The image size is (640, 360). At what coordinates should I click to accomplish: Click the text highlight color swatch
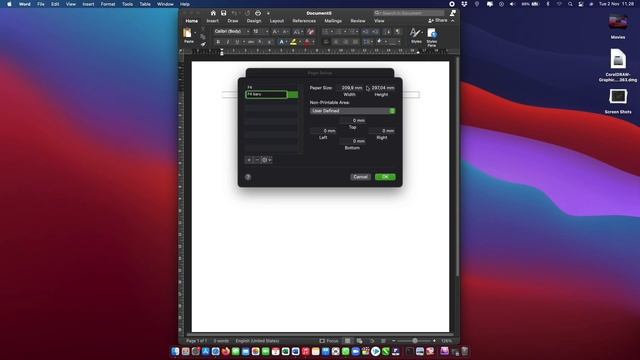[293, 42]
